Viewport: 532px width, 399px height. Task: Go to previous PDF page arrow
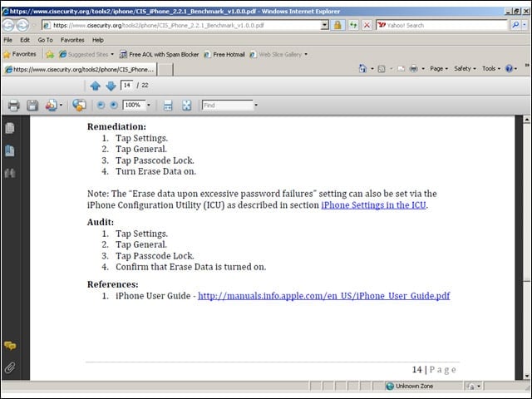(96, 86)
